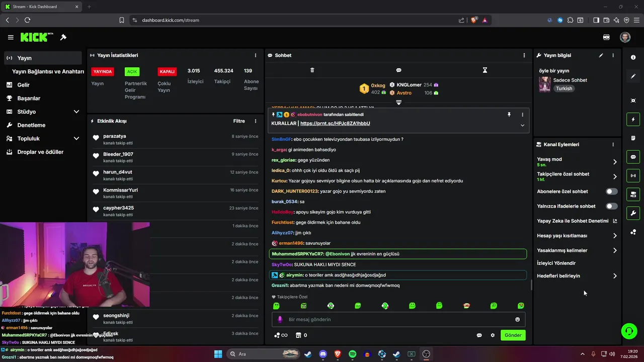This screenshot has height=362, width=644.
Task: Open the prnt.sc rules link
Action: (x=335, y=124)
